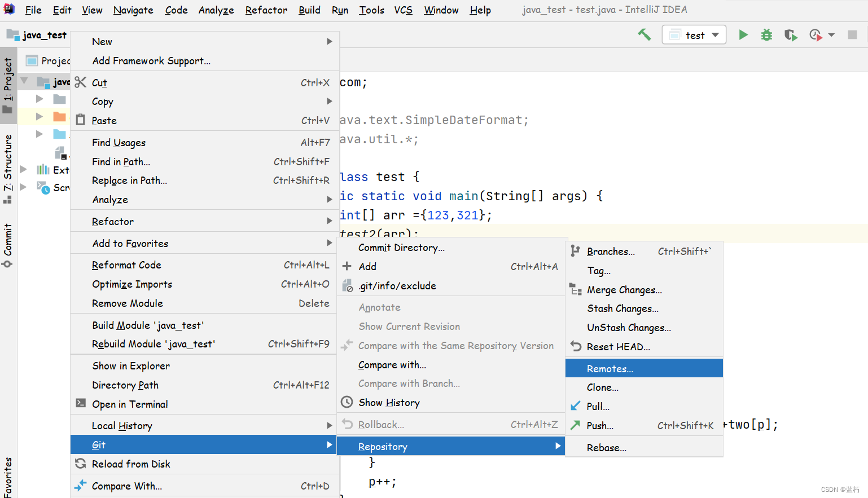868x498 pixels.
Task: Open the Structure tool window tab
Action: [8, 168]
